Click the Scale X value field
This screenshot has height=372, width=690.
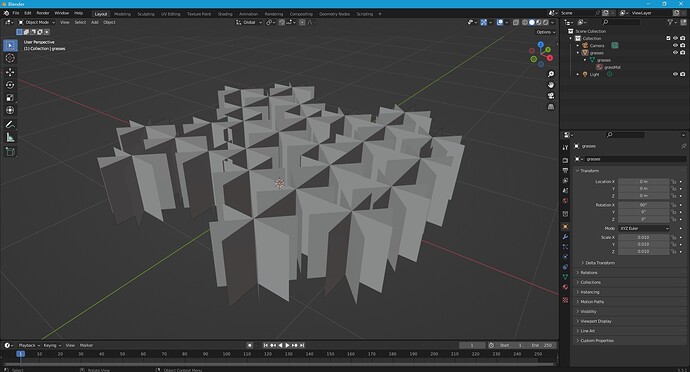point(643,237)
